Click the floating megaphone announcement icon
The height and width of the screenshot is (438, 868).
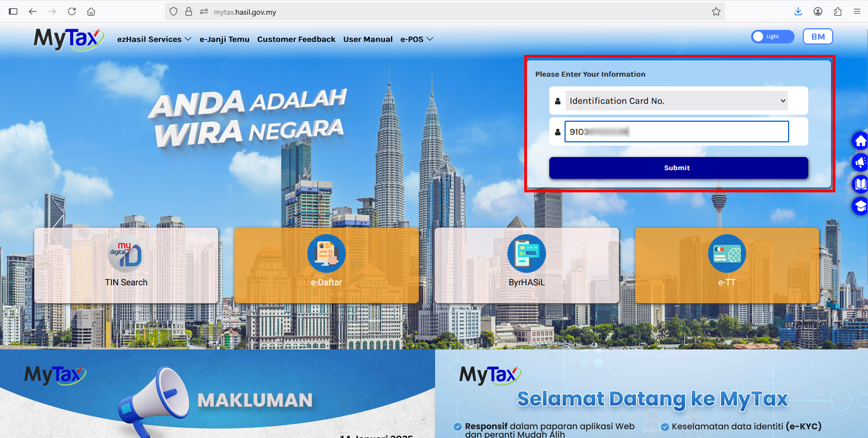click(x=860, y=162)
